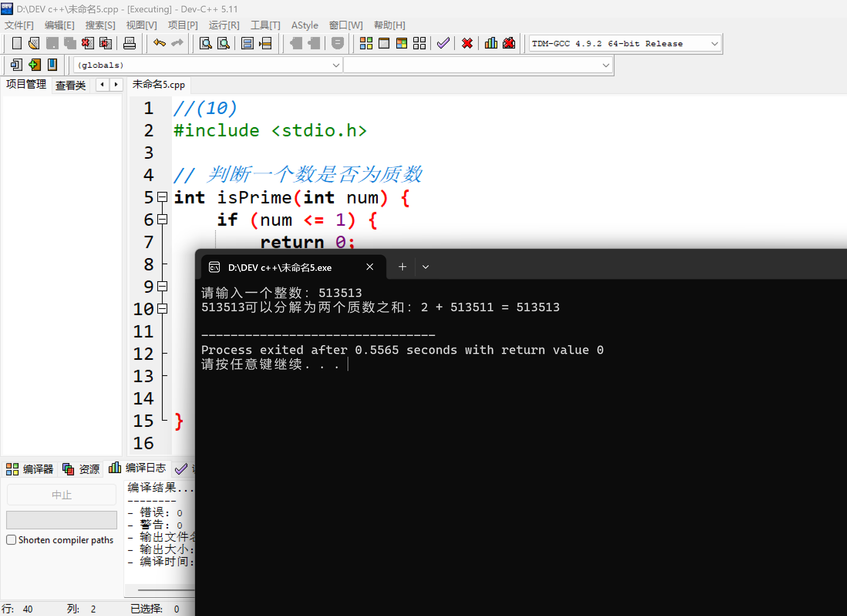Add a new terminal tab with plus
This screenshot has height=616, width=847.
coord(402,267)
